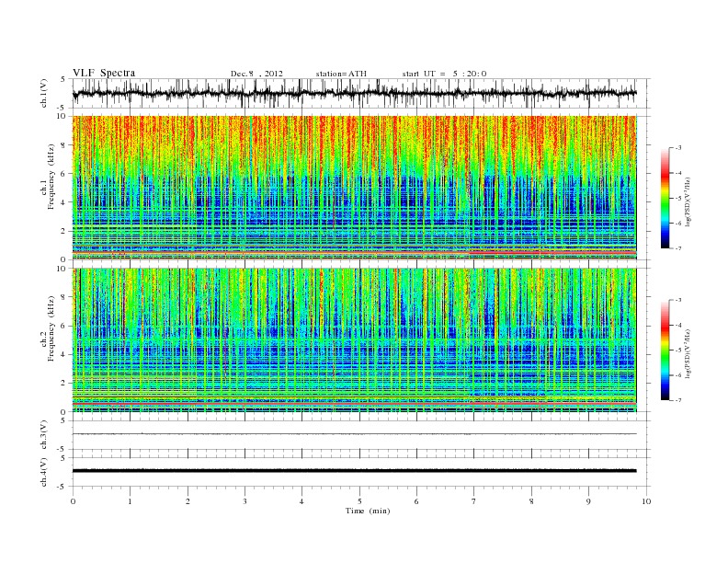The image size is (728, 563).
Task: Click inside the ch.1 spectrogram panel
Action: coord(355,188)
